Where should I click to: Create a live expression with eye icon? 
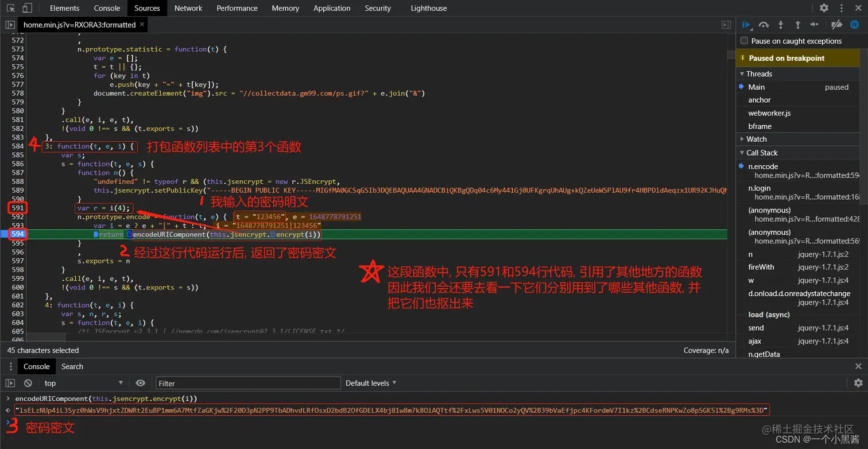coord(141,383)
